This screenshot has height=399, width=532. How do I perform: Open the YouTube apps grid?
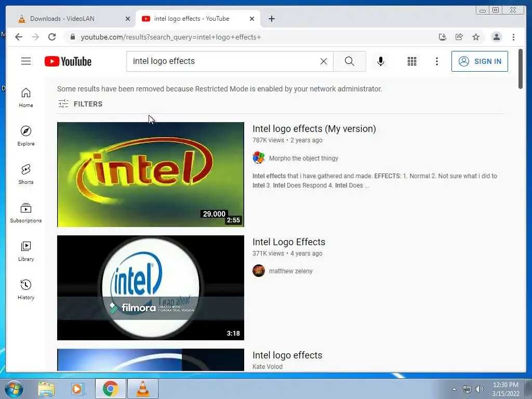click(x=412, y=61)
